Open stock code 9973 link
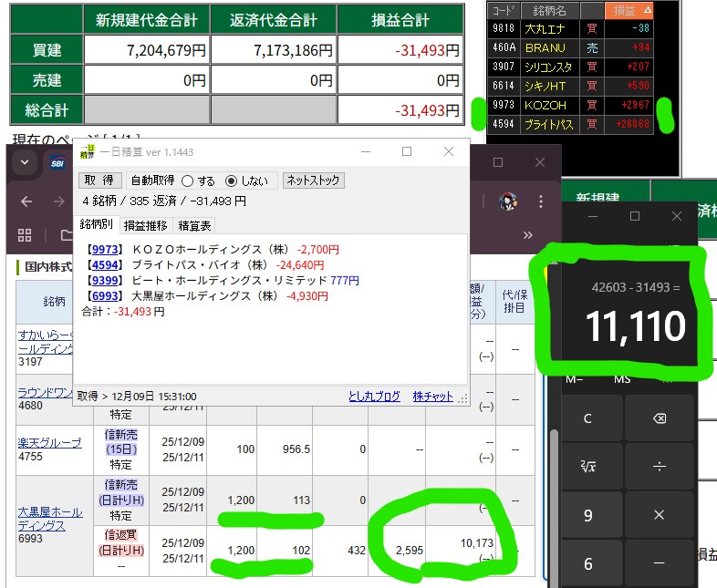Image resolution: width=717 pixels, height=588 pixels. (102, 249)
